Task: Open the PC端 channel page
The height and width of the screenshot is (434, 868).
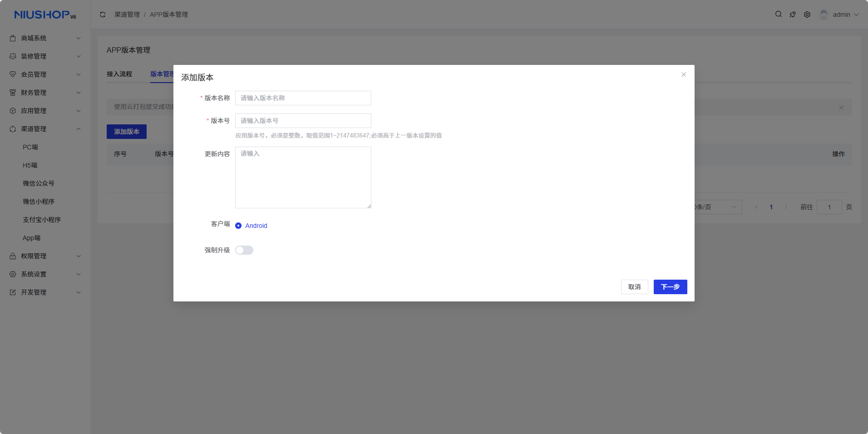Action: tap(30, 147)
